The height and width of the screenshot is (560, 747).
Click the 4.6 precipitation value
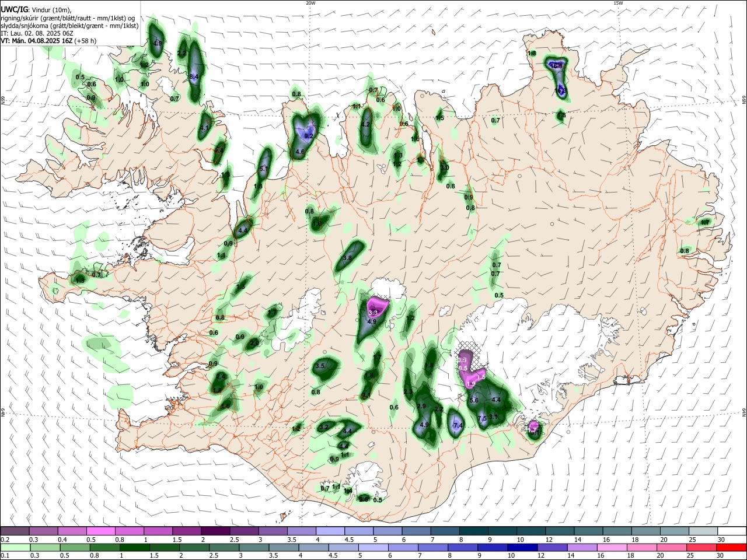(x=301, y=152)
